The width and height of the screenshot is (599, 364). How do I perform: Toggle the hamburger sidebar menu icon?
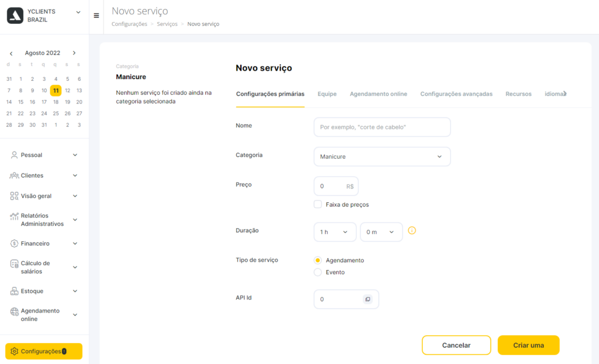pos(96,16)
